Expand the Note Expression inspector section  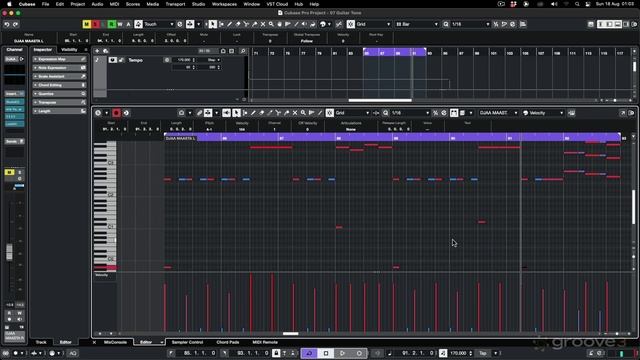60,68
